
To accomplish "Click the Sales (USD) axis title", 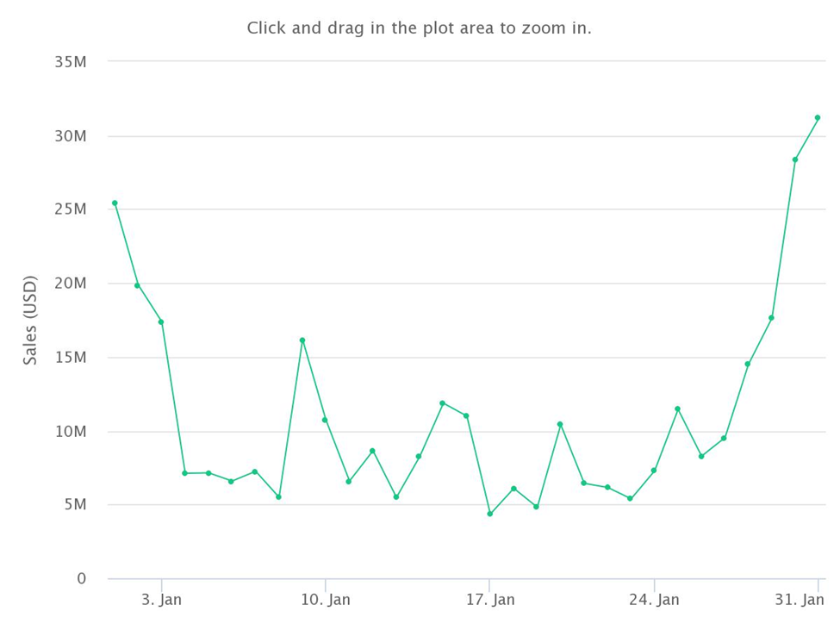I will pos(30,321).
